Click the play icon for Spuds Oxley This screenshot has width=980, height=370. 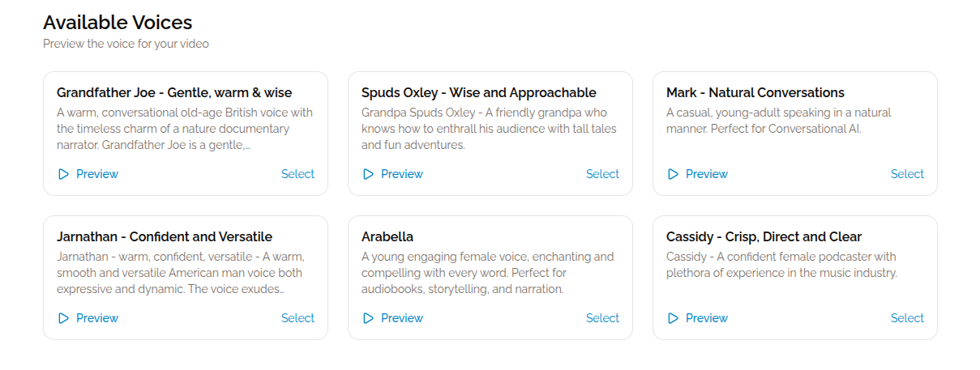click(x=368, y=174)
